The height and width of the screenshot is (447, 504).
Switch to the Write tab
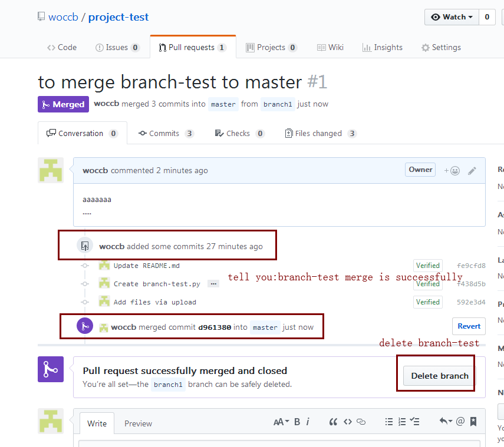pyautogui.click(x=97, y=423)
